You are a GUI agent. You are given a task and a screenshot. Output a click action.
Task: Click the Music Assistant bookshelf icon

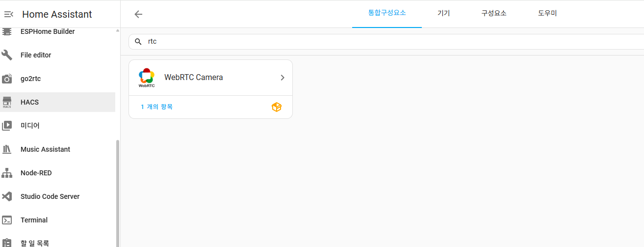click(7, 149)
